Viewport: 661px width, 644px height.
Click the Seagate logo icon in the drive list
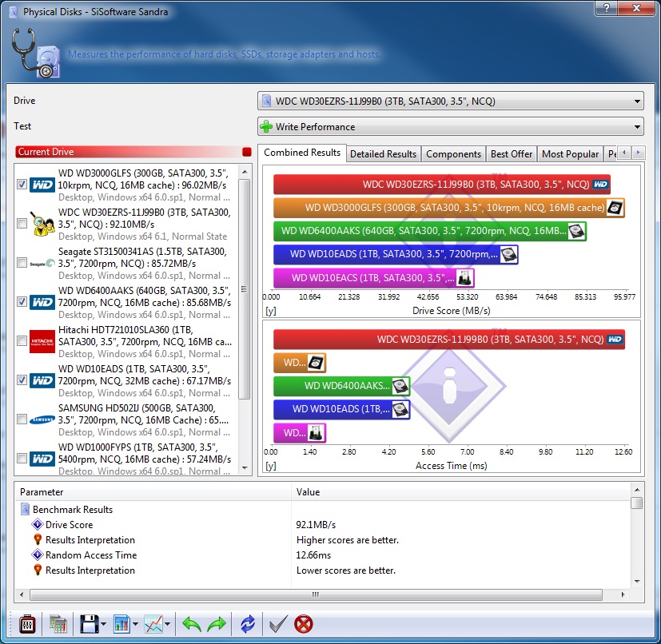[x=42, y=264]
